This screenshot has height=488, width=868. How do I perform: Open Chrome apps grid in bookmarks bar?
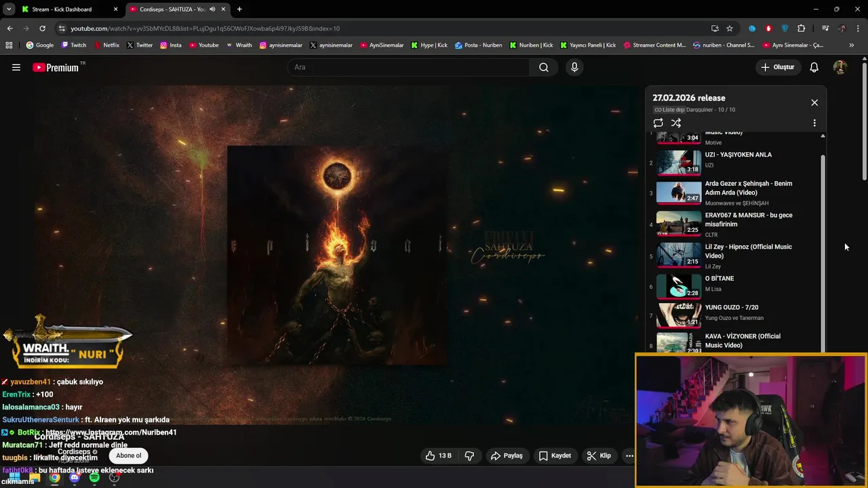click(x=9, y=45)
